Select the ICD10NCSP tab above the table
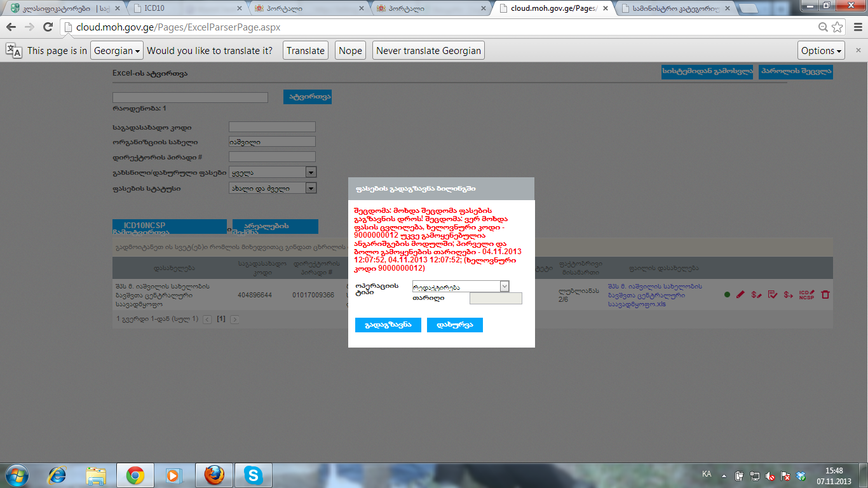The height and width of the screenshot is (488, 868). click(169, 226)
